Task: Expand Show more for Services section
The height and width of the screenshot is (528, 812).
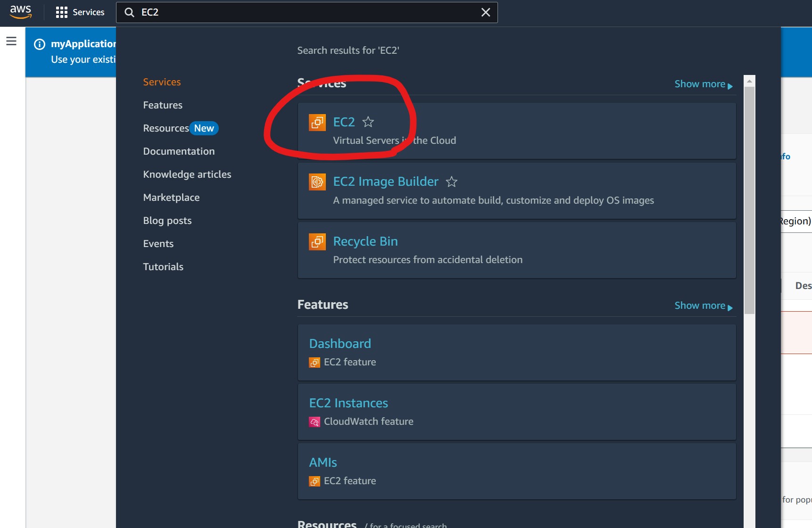Action: (704, 84)
